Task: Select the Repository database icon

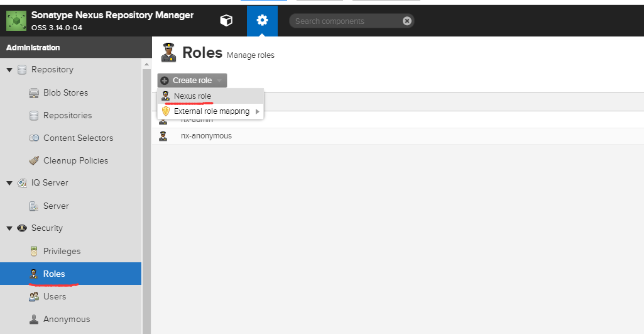Action: tap(22, 70)
